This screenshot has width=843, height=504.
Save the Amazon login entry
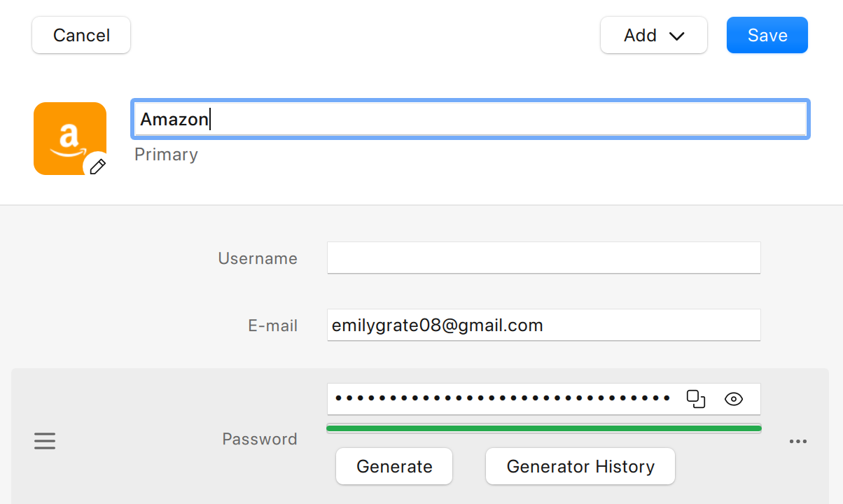(767, 35)
